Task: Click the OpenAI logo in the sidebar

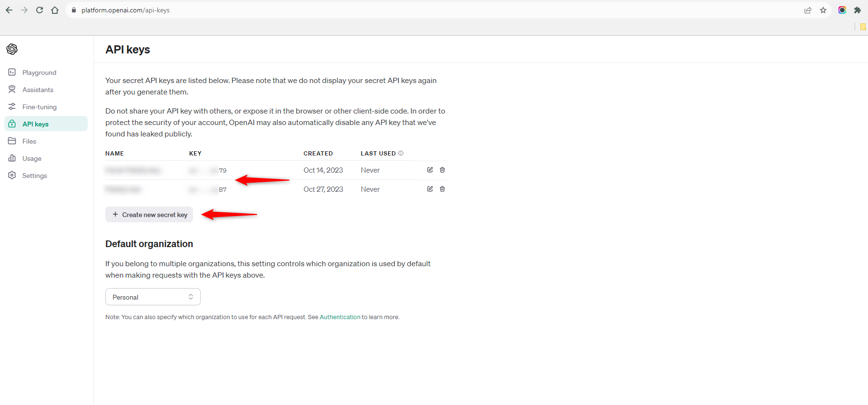Action: click(12, 49)
